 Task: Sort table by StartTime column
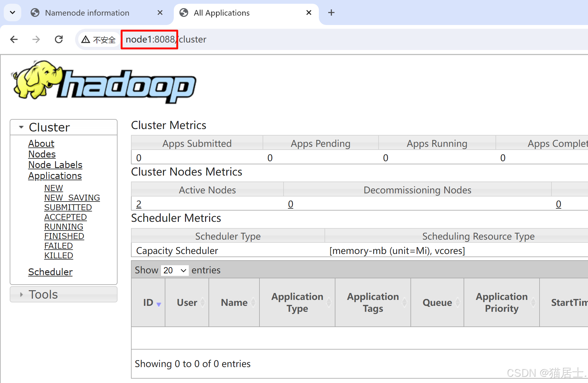[564, 302]
